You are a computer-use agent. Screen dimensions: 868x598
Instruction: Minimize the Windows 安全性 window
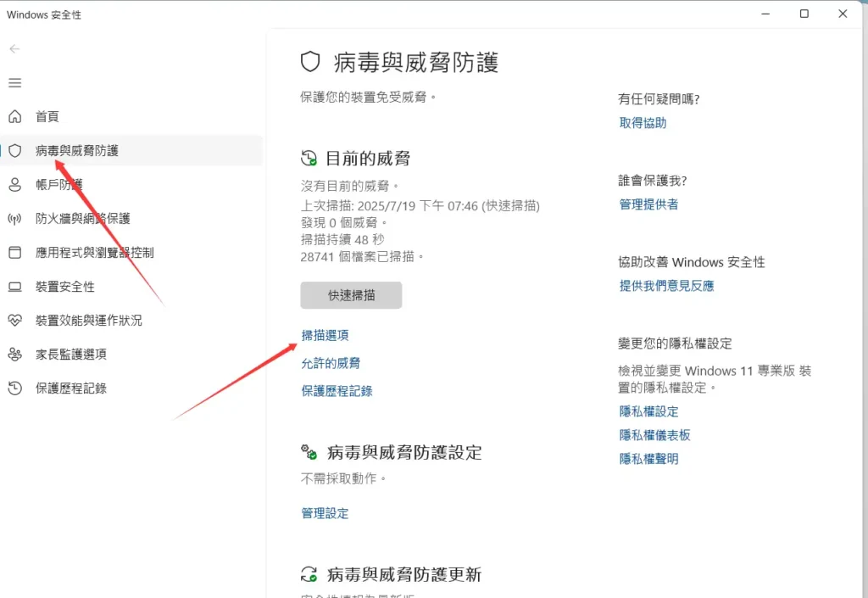click(765, 14)
